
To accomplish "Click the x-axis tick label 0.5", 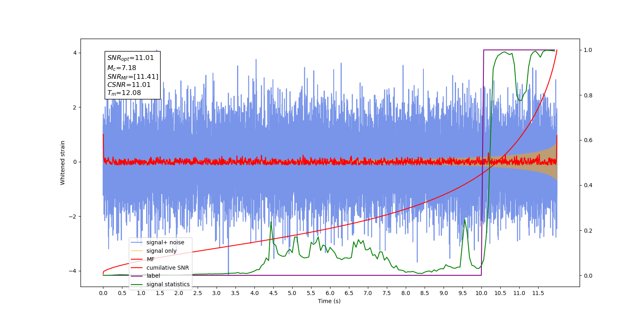I will pyautogui.click(x=122, y=293).
